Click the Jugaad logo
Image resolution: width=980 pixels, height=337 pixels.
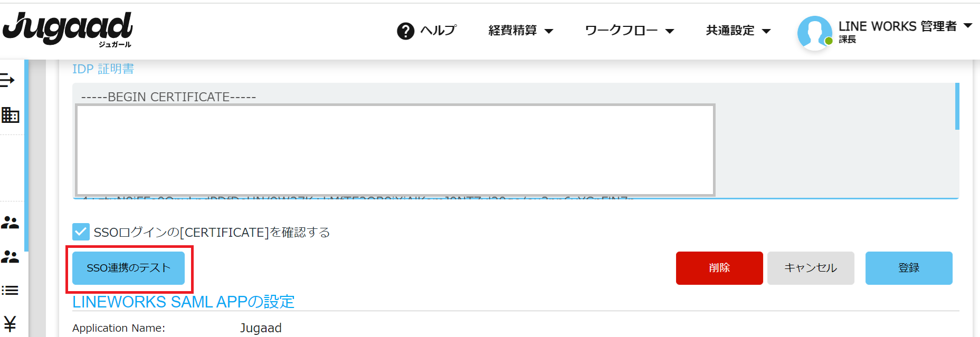tap(68, 30)
